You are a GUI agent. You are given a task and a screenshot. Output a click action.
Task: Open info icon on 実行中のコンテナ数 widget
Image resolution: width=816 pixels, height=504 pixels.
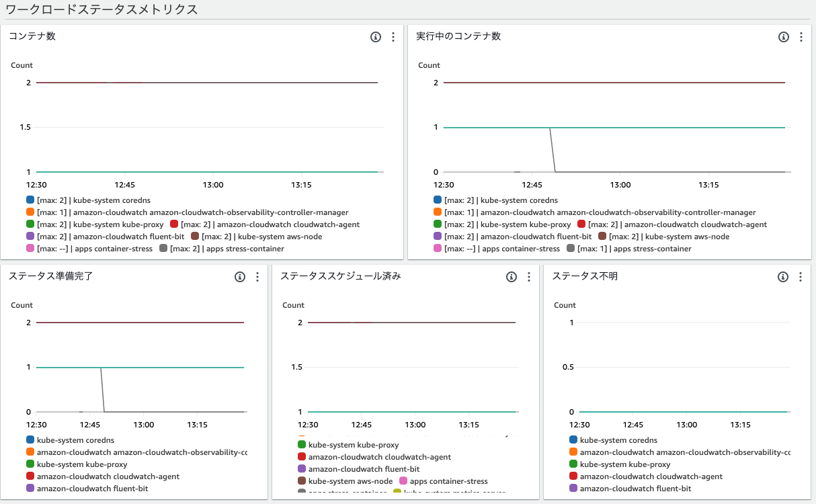pyautogui.click(x=783, y=37)
